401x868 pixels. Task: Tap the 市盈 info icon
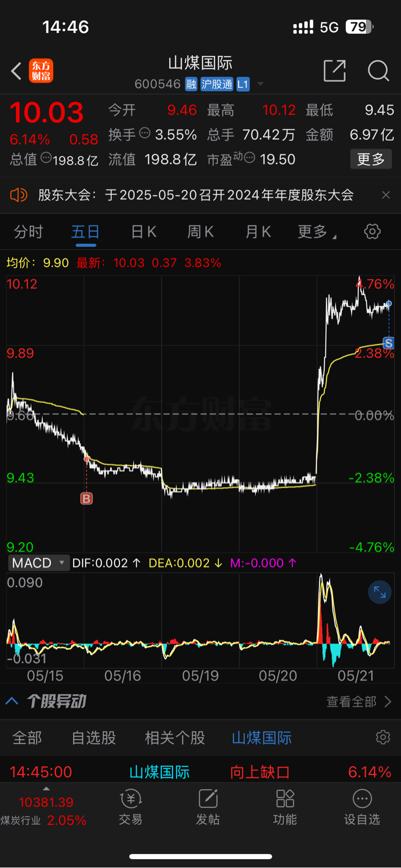pyautogui.click(x=250, y=158)
